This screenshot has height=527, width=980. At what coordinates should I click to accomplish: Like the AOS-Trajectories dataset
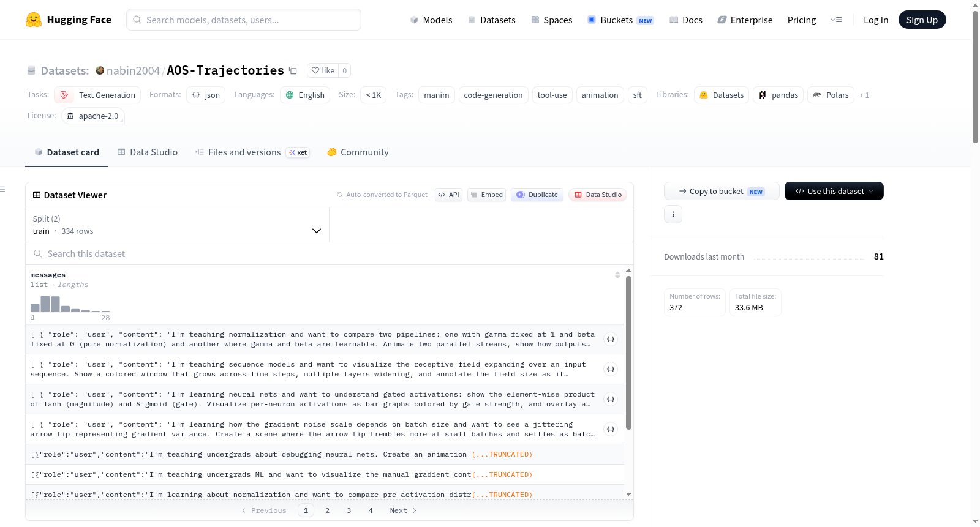[x=323, y=70]
